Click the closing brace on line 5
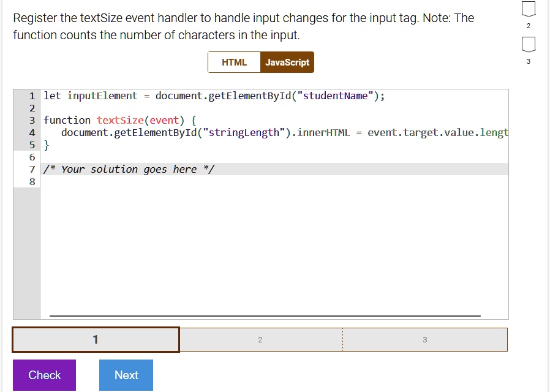 click(47, 145)
